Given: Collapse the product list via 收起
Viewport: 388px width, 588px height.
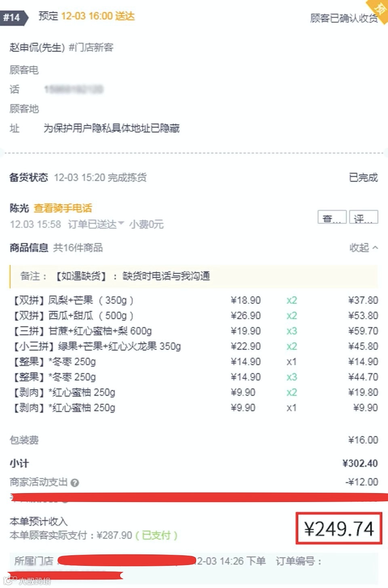Looking at the screenshot, I should tap(363, 248).
